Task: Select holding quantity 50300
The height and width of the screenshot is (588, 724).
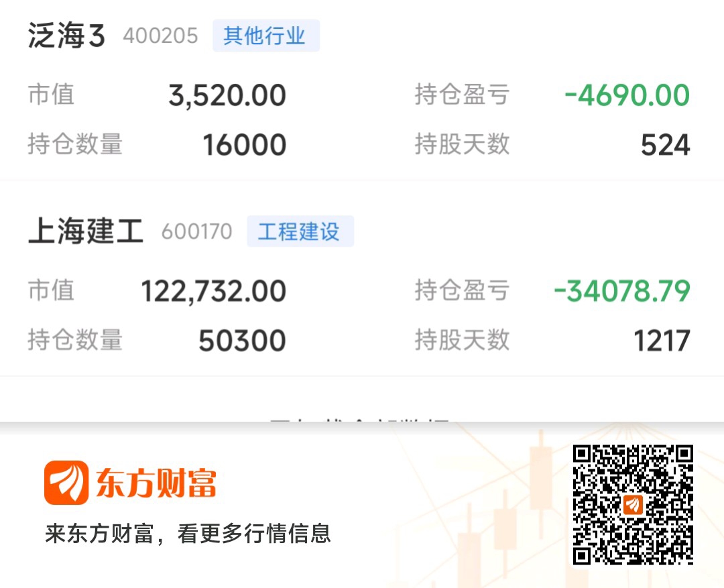Action: tap(243, 341)
